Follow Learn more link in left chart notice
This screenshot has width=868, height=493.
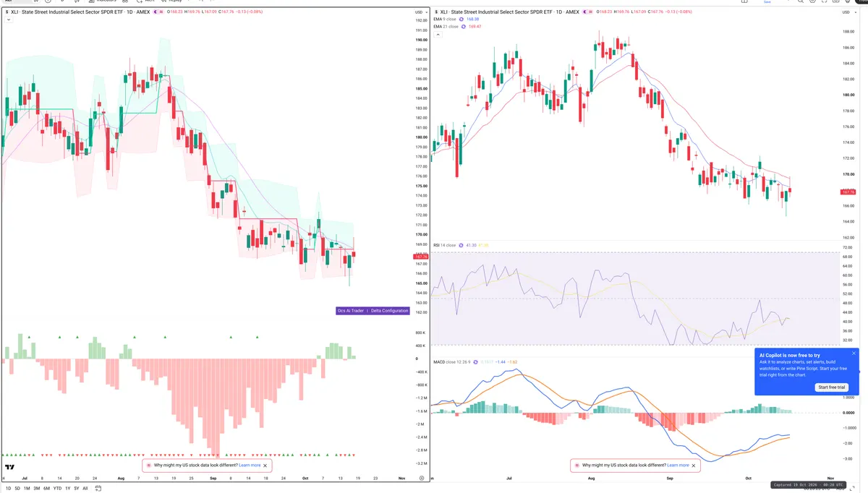(250, 466)
